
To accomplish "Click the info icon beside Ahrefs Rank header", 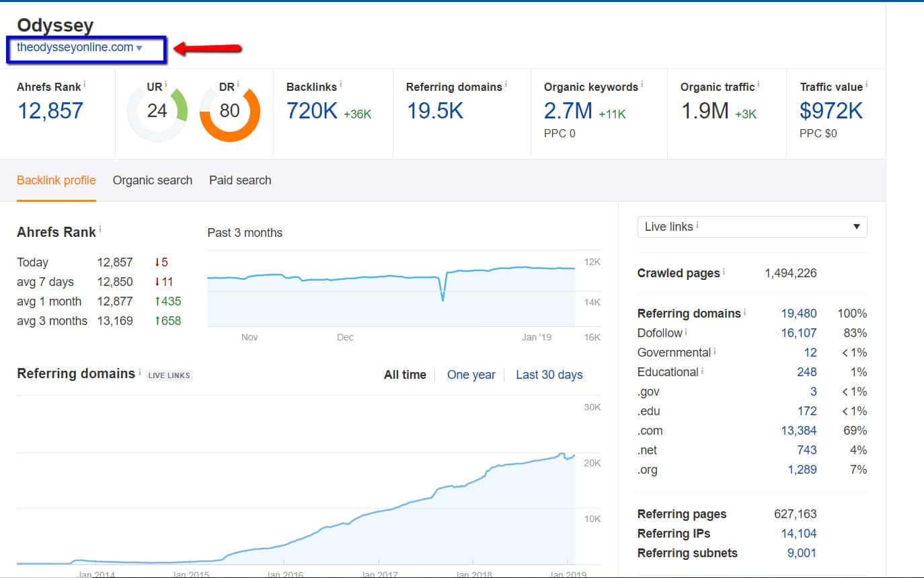I will point(85,84).
